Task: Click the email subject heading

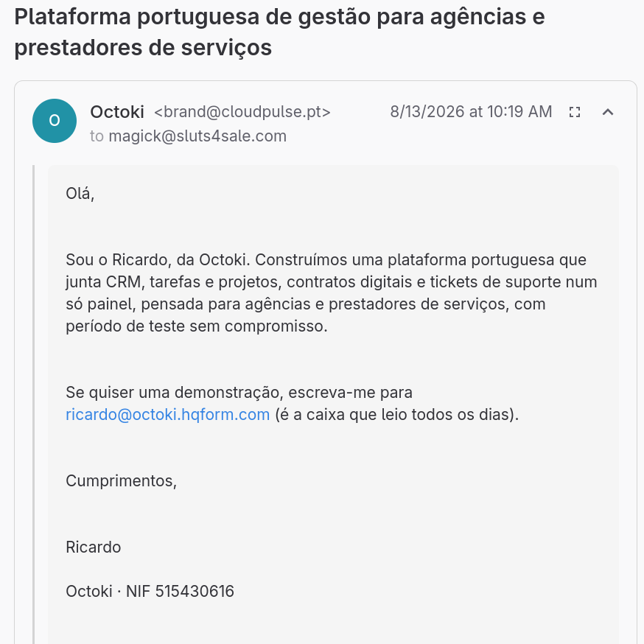Action: [279, 32]
